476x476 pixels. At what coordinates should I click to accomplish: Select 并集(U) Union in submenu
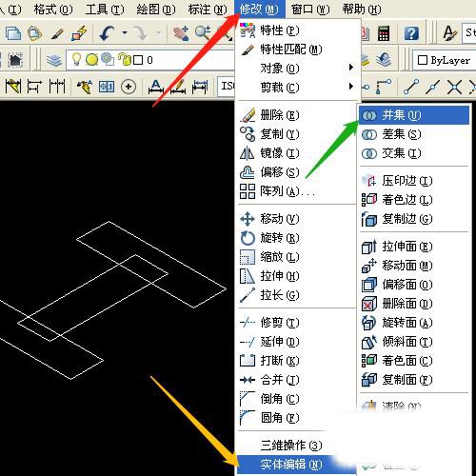coord(414,115)
